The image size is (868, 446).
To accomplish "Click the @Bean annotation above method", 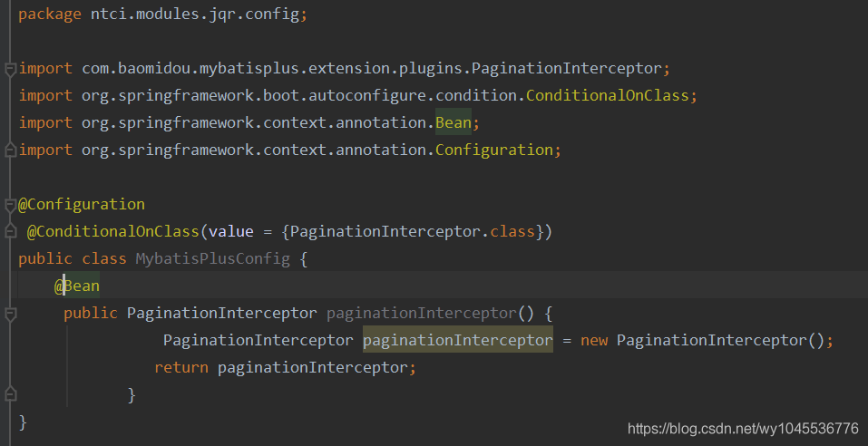I will (x=77, y=286).
